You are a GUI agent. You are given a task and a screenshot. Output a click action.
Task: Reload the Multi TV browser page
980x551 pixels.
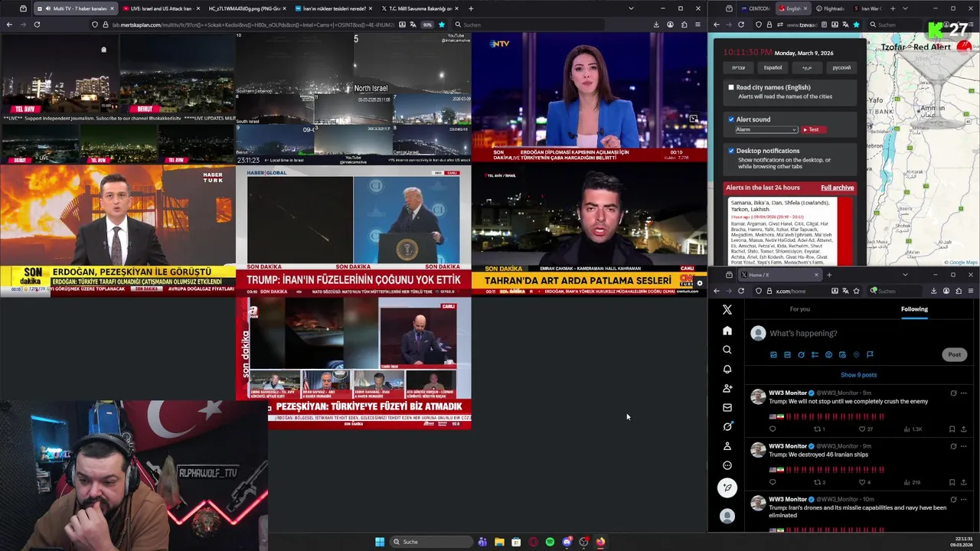[x=36, y=24]
